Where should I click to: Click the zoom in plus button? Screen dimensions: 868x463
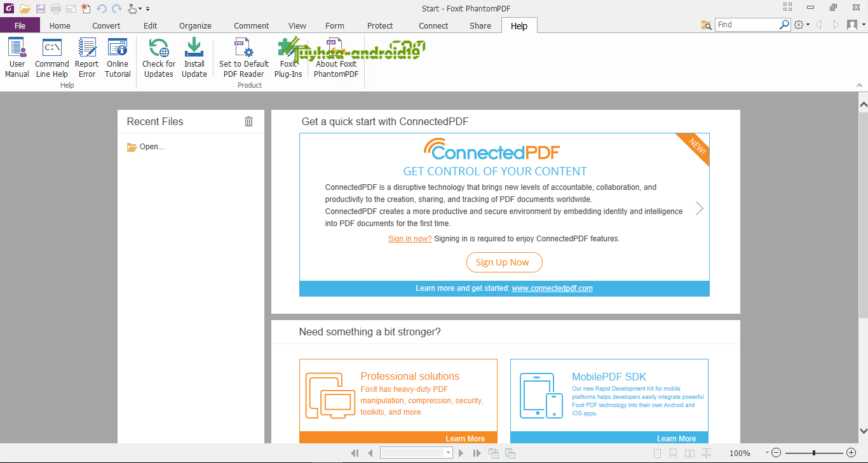coord(851,453)
